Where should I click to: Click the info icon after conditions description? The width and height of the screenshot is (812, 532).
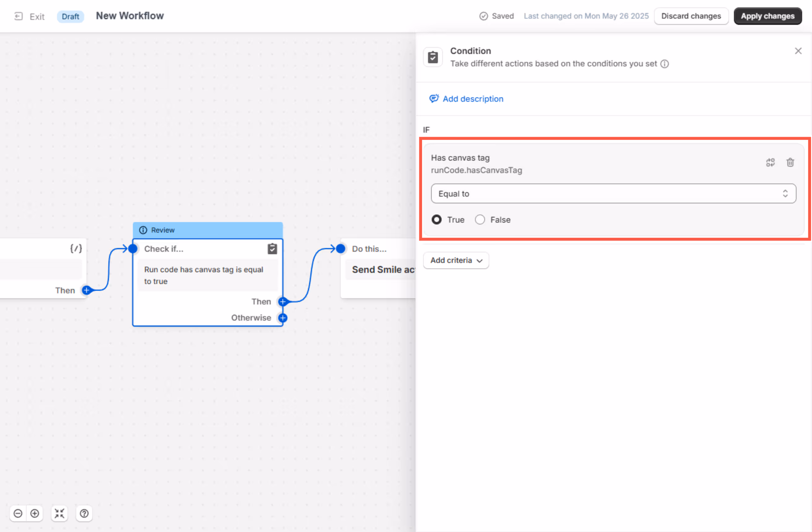[665, 64]
